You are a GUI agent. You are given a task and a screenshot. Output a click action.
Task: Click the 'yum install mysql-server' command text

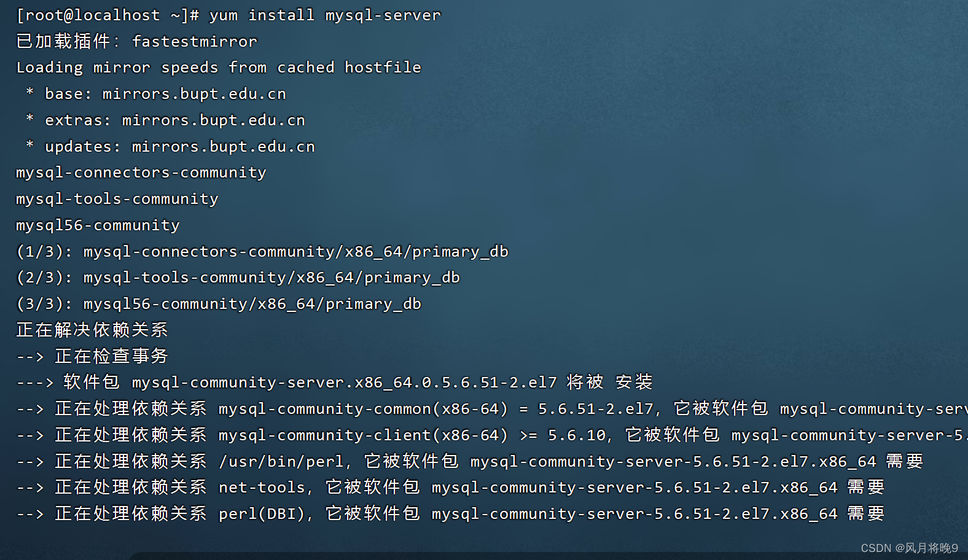pyautogui.click(x=325, y=15)
